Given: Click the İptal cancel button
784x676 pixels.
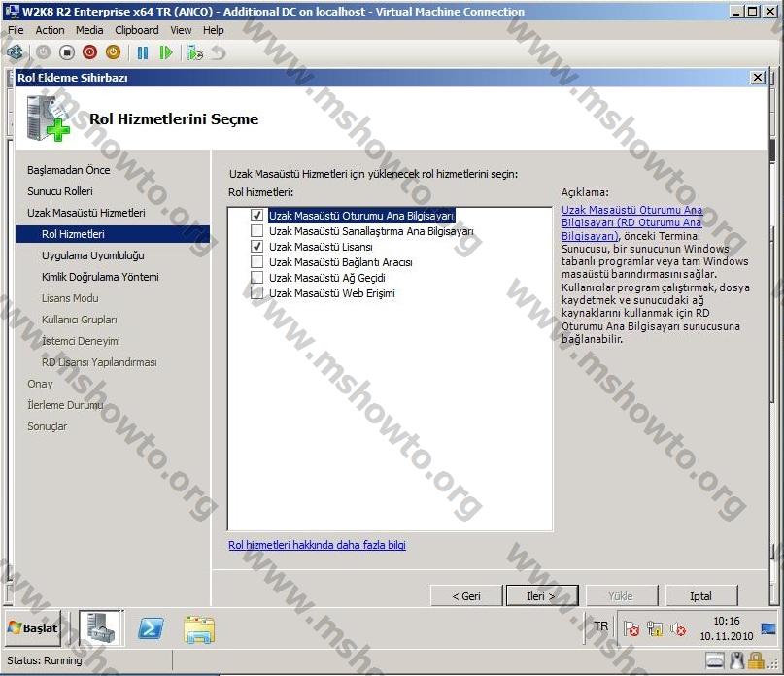Looking at the screenshot, I should pyautogui.click(x=701, y=596).
